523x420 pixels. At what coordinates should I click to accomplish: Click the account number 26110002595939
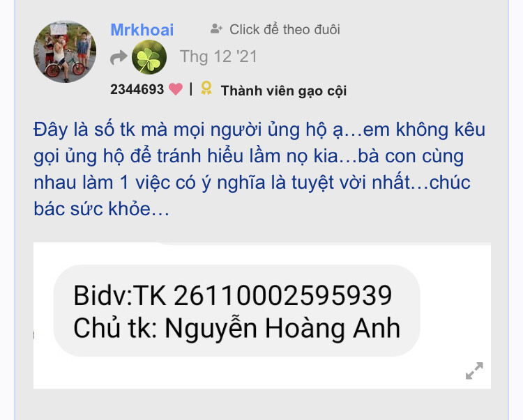pos(282,295)
